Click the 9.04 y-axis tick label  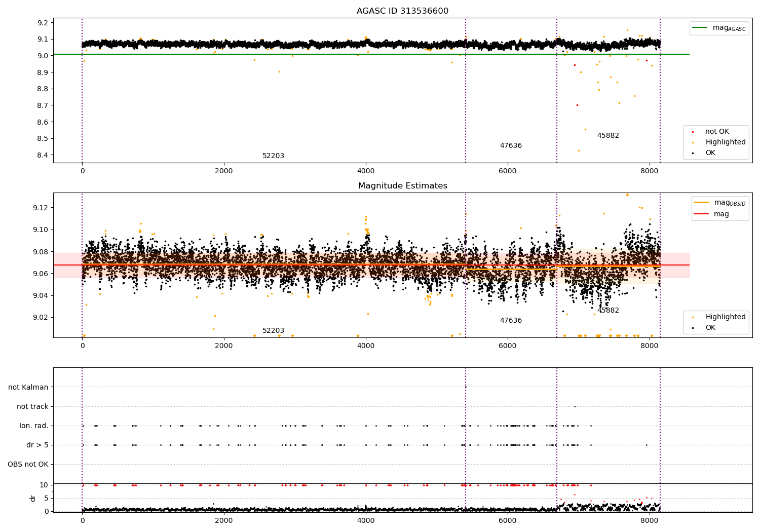click(x=41, y=296)
